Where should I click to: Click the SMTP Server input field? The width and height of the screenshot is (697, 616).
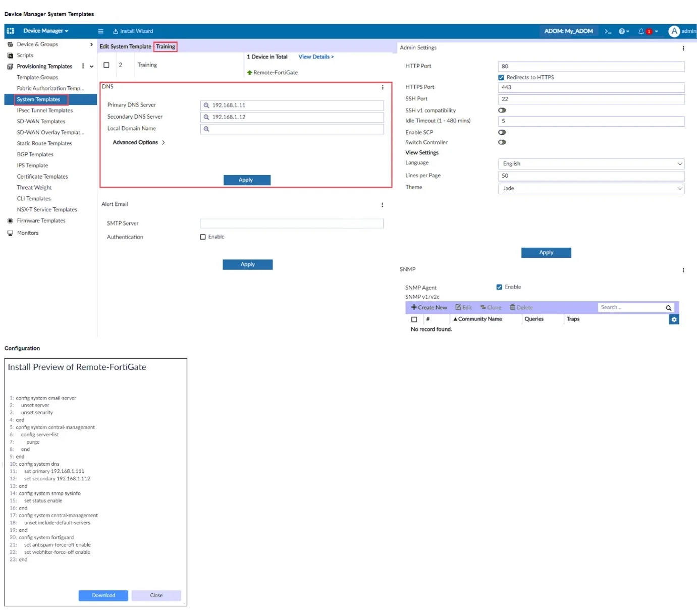(292, 223)
